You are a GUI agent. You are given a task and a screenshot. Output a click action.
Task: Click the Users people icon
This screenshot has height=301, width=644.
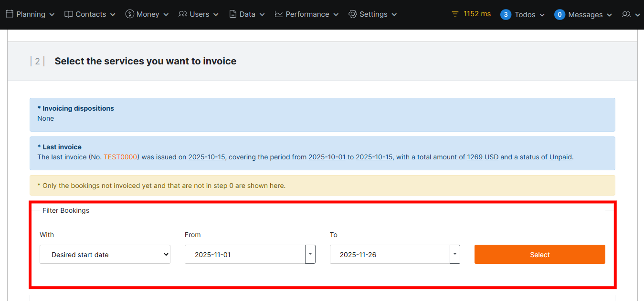click(183, 14)
